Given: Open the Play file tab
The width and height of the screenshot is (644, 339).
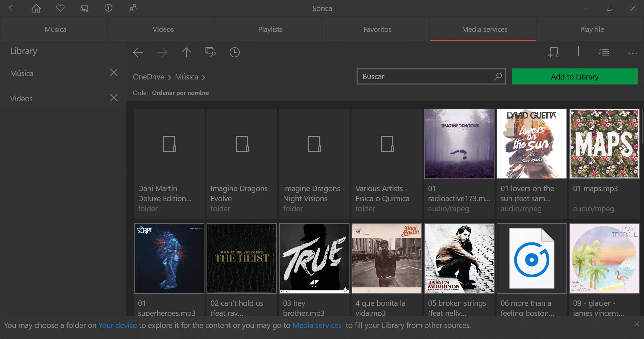Looking at the screenshot, I should coord(592,30).
